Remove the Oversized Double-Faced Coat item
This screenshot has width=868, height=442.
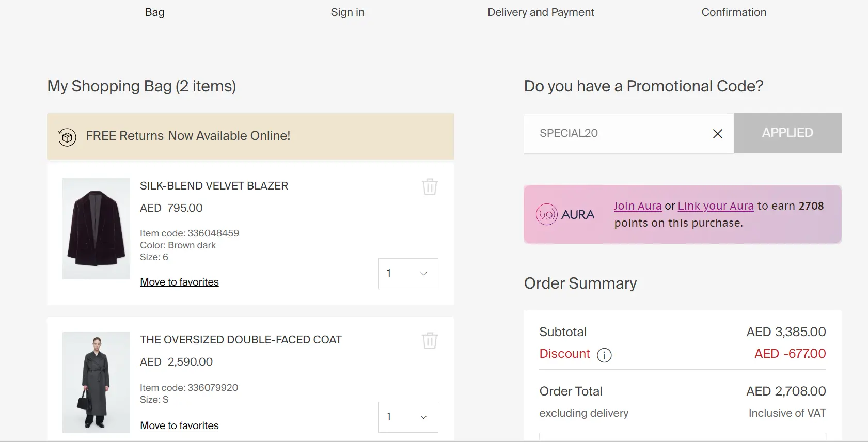[x=429, y=341]
